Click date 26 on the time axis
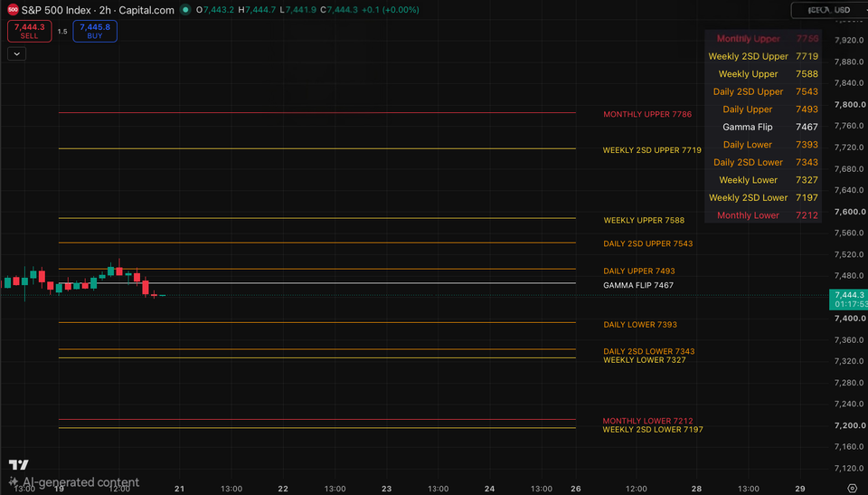 576,489
